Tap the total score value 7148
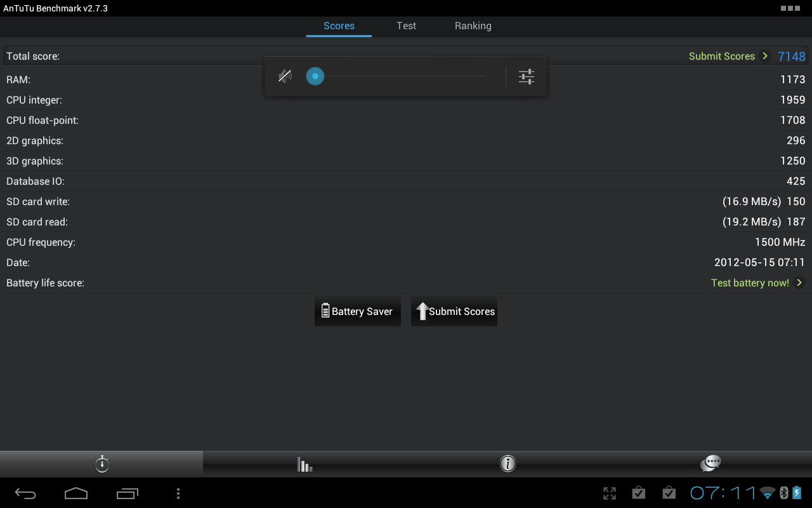This screenshot has width=812, height=508. [792, 57]
